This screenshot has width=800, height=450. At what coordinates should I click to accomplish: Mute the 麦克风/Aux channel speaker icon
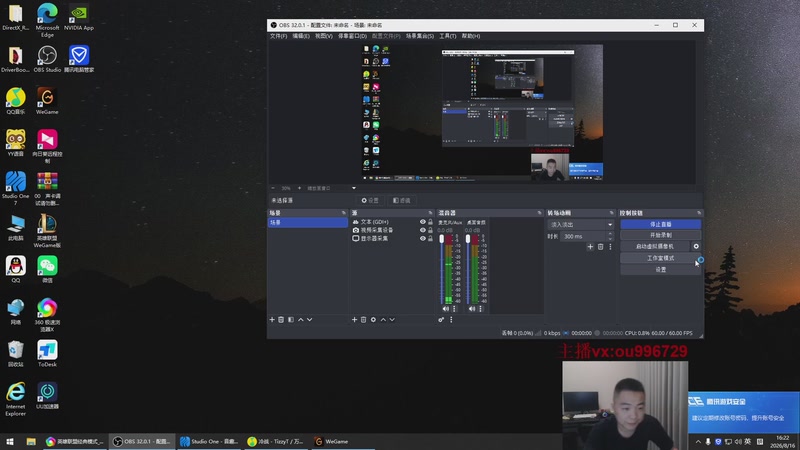[445, 309]
